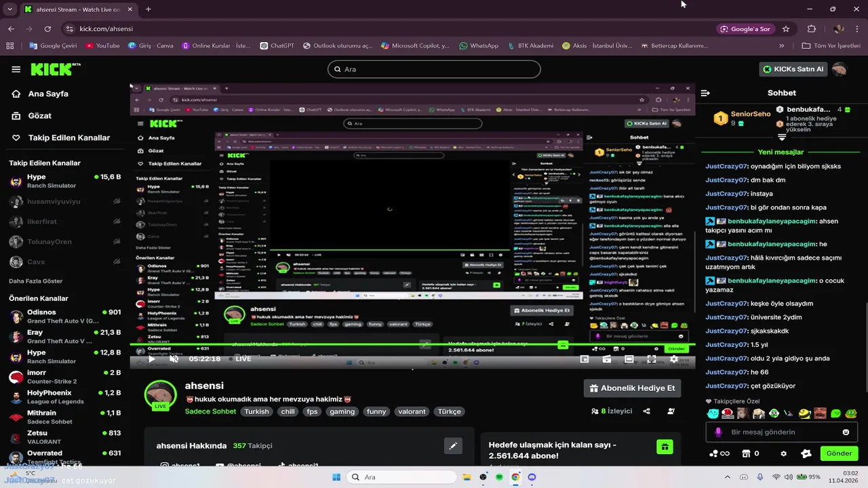Jump to LIVE in the player
This screenshot has width=868, height=488.
[x=239, y=359]
